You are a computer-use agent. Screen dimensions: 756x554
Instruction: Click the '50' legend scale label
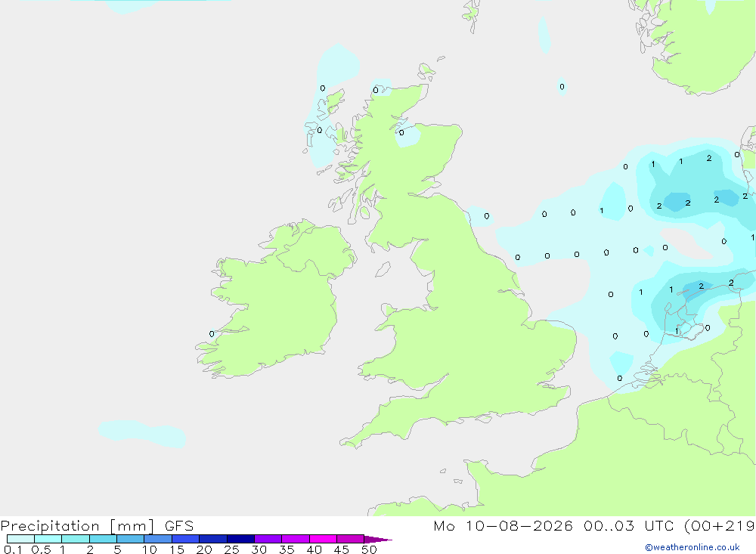pyautogui.click(x=369, y=549)
